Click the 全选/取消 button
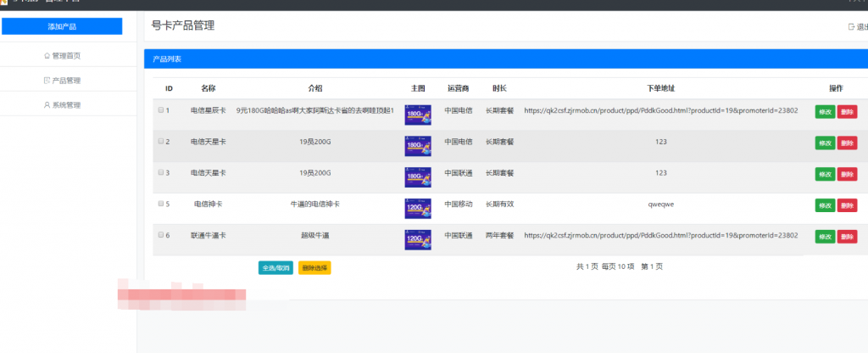 (x=275, y=268)
